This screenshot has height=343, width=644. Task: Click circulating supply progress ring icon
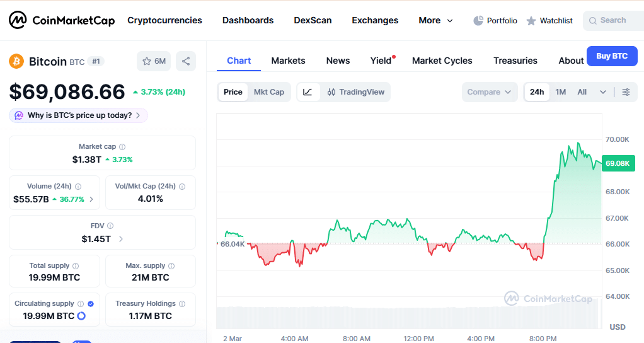(x=81, y=316)
